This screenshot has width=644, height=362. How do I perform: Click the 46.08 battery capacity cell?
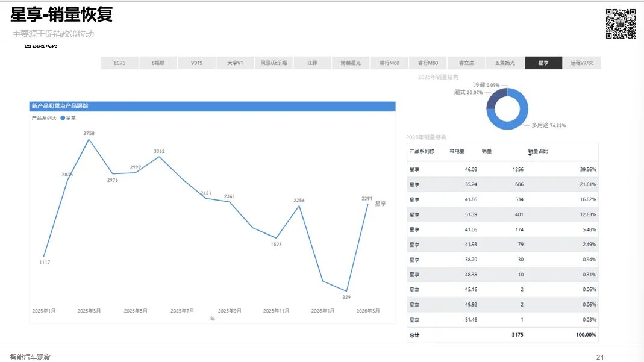point(471,169)
